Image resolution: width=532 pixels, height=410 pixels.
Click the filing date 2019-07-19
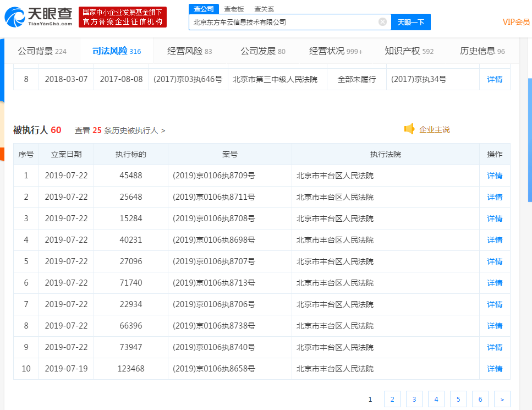coord(66,369)
